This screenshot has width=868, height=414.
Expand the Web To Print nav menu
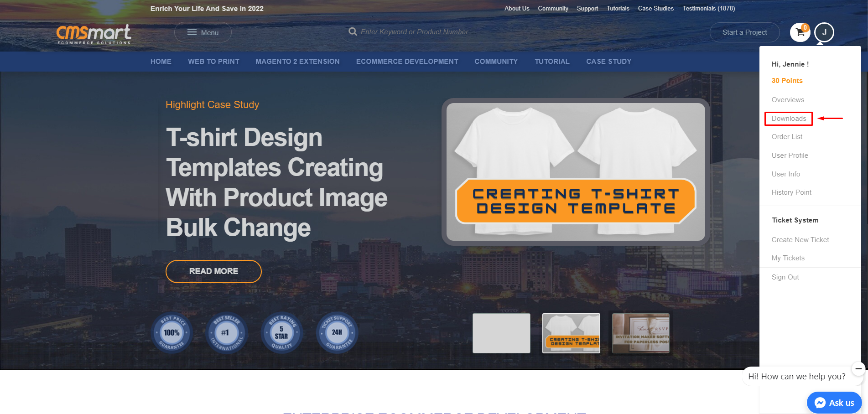point(213,62)
